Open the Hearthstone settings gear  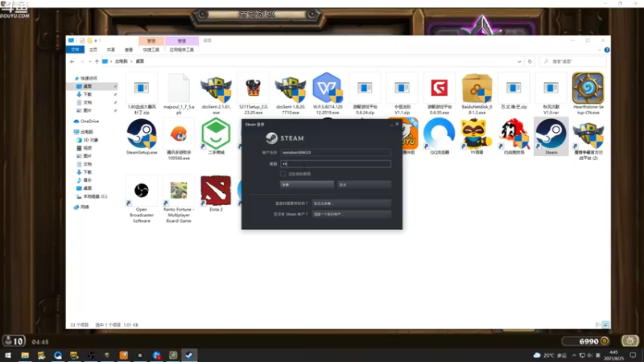tap(630, 340)
